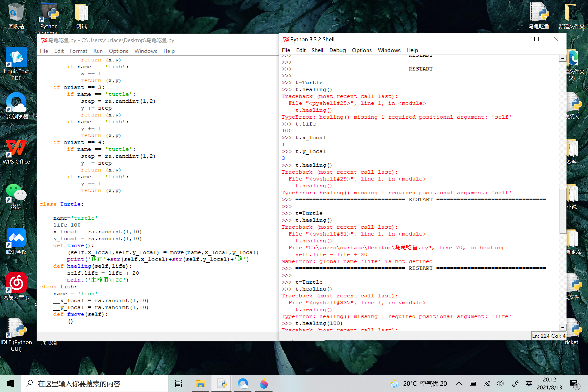Open File Explorer from the taskbar
Image resolution: width=588 pixels, height=392 pixels.
point(201,383)
